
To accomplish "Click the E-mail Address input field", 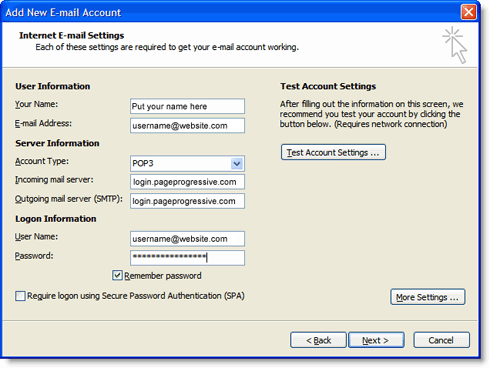I will pyautogui.click(x=187, y=126).
